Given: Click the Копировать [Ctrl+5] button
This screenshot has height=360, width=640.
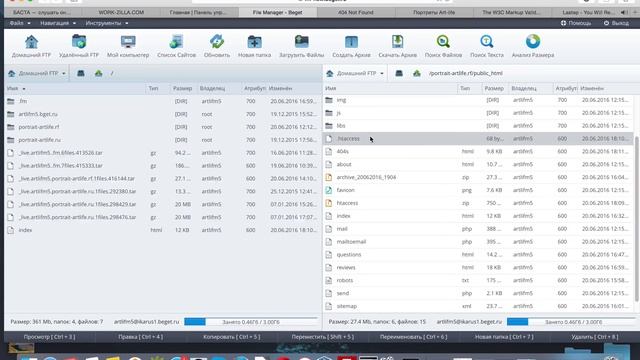Looking at the screenshot, I should [x=231, y=337].
